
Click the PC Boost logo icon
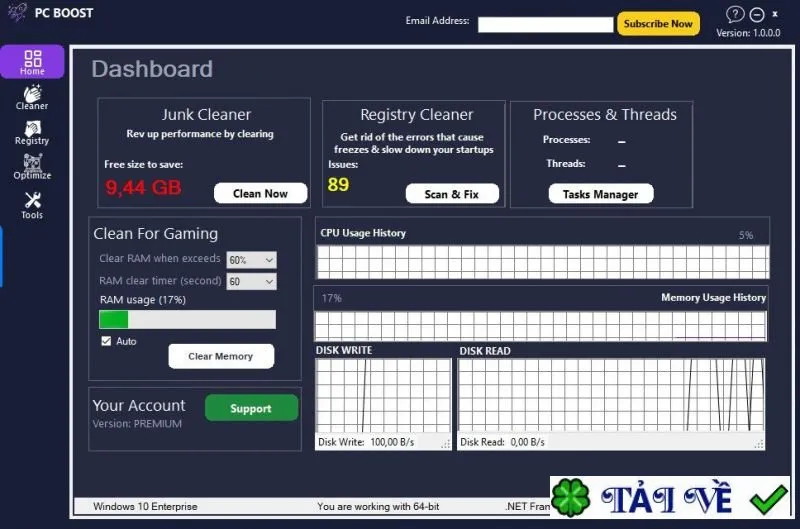click(17, 12)
